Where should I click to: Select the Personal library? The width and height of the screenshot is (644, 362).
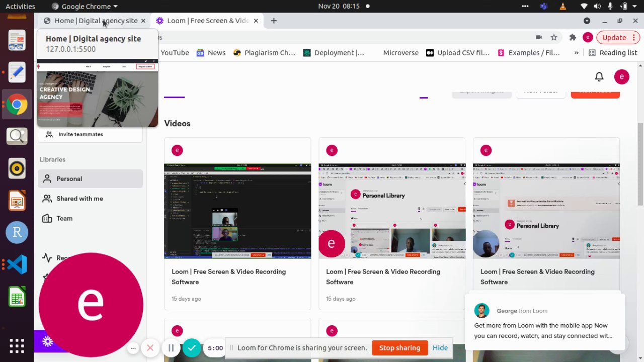pos(90,178)
